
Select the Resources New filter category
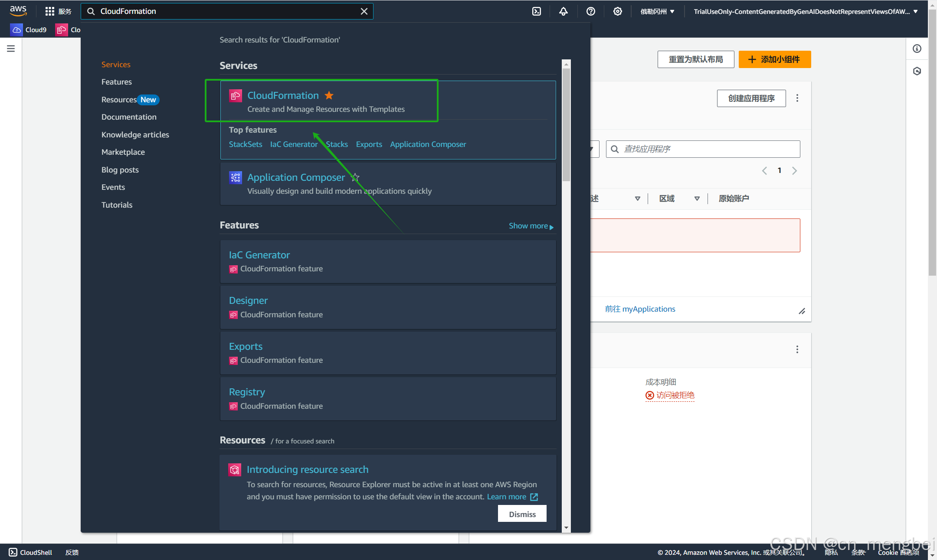(x=130, y=100)
